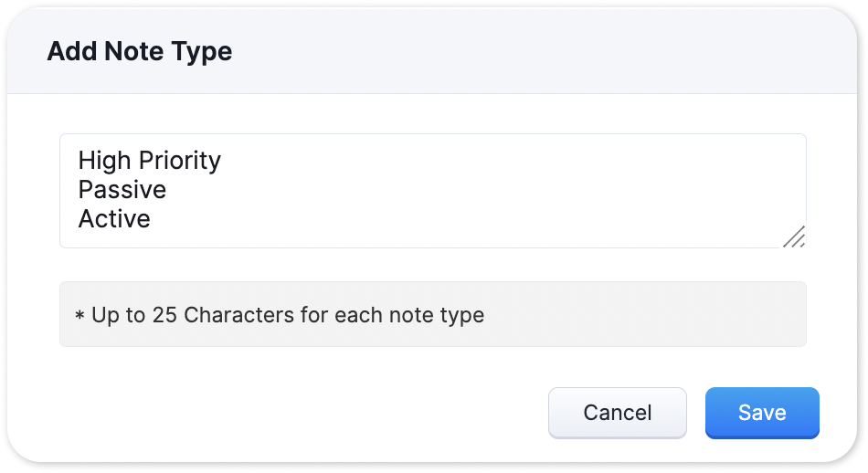
Task: Click the Save button
Action: coord(761,413)
